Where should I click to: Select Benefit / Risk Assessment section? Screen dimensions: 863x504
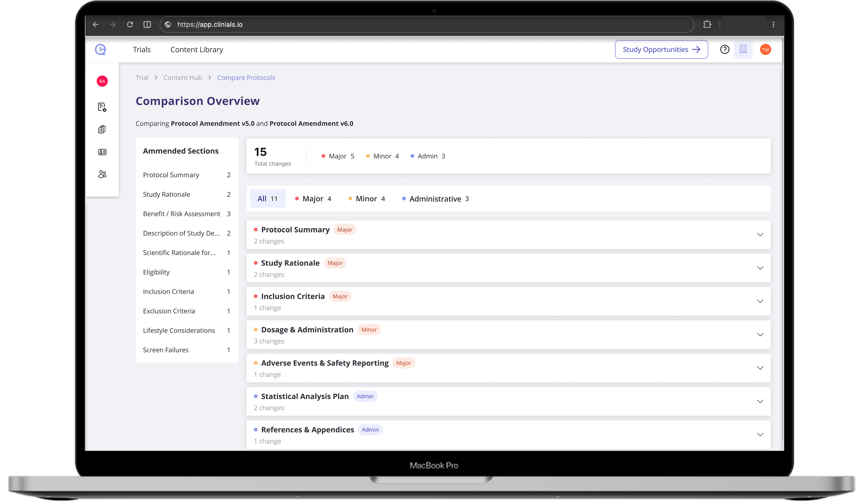click(187, 214)
